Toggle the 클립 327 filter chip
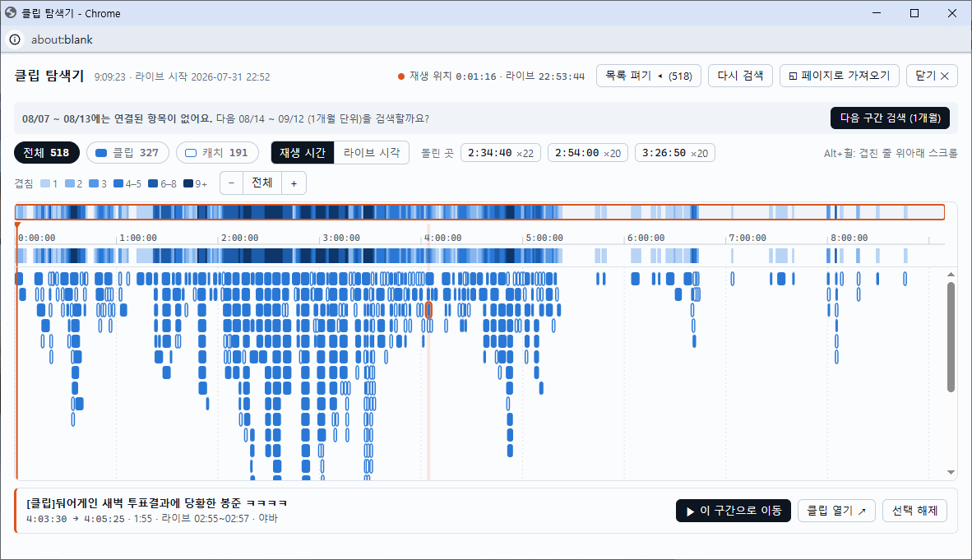Screen dimensions: 972x560 coord(127,153)
